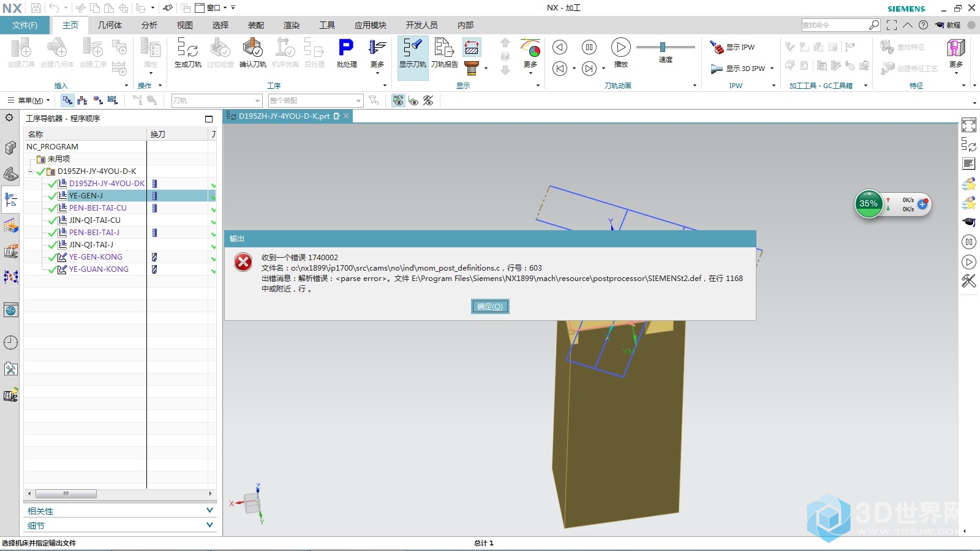Open the 整个装配 scope dropdown

pos(316,100)
